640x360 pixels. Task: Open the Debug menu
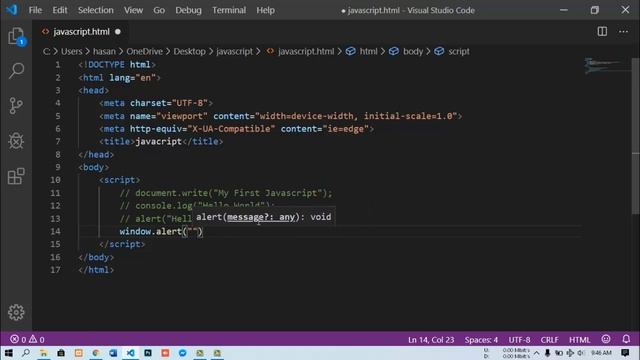(x=188, y=10)
